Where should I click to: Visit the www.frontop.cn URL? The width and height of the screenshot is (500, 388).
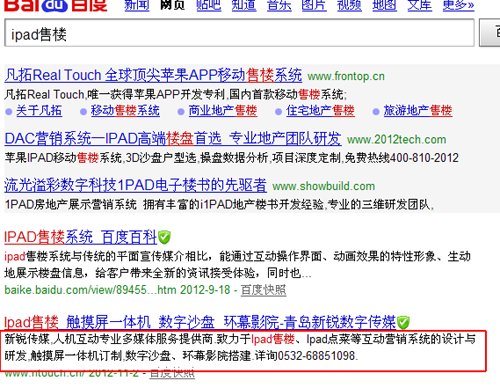[346, 76]
